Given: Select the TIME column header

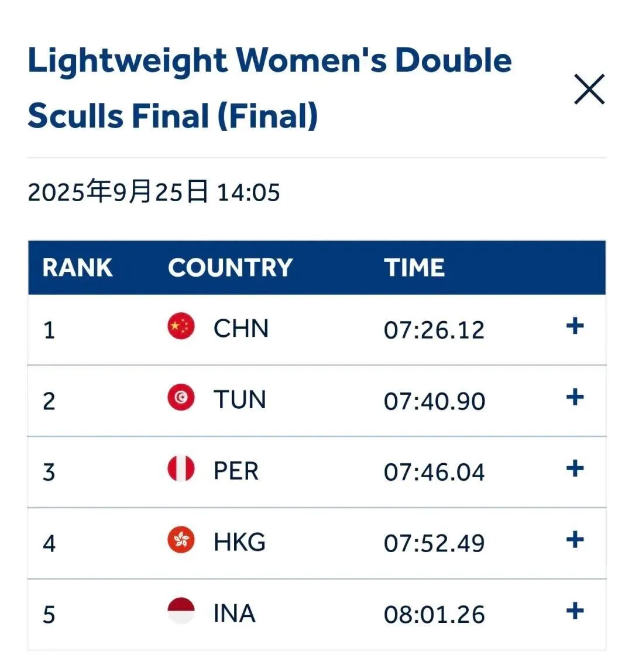Looking at the screenshot, I should point(414,267).
